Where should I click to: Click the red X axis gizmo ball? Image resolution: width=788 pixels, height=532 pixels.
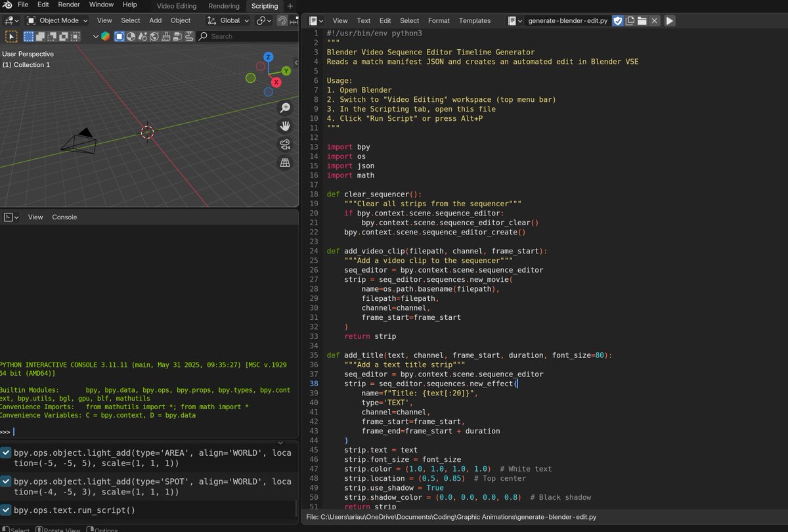tap(276, 82)
